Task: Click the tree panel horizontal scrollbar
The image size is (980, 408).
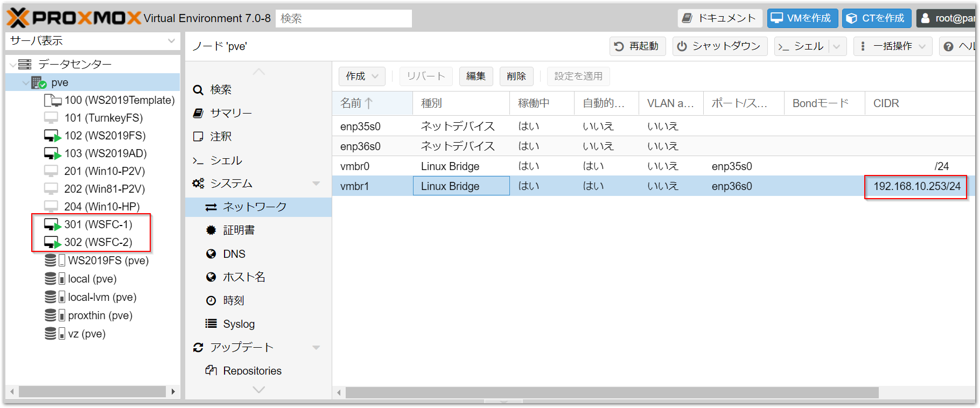Action: [93, 391]
